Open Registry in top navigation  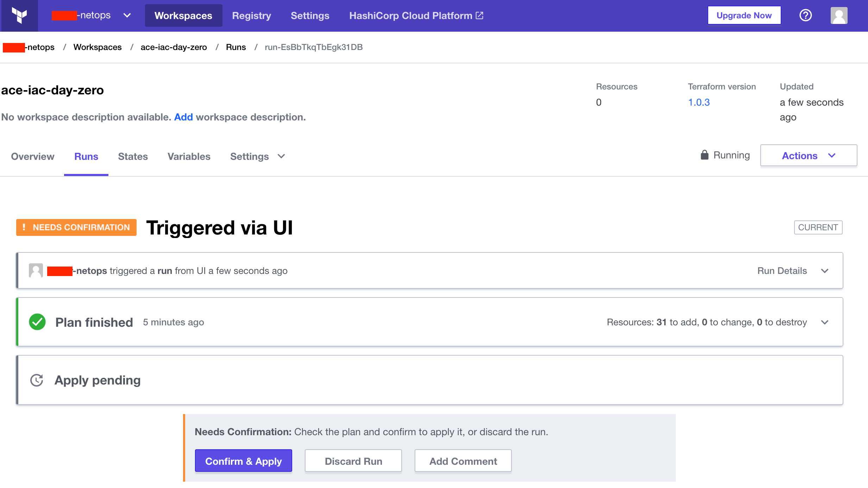[x=252, y=15]
